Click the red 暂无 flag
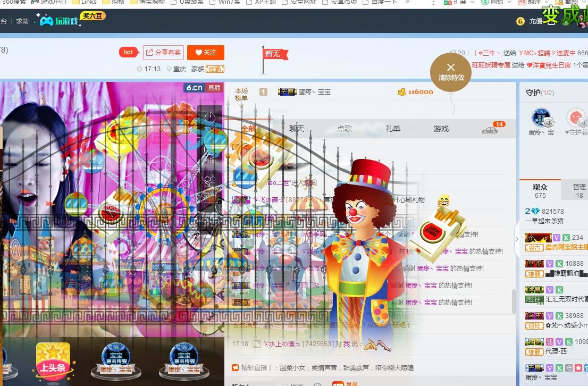588x386 pixels. (x=275, y=54)
